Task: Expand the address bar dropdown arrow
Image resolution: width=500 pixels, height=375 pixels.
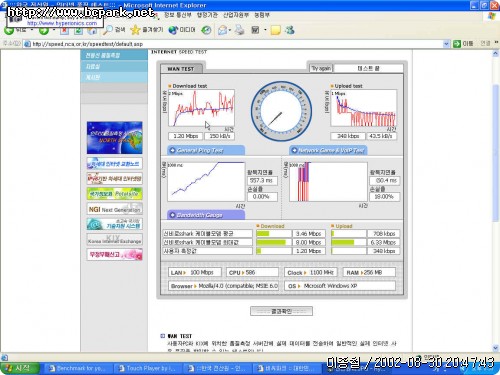Action: [x=446, y=44]
